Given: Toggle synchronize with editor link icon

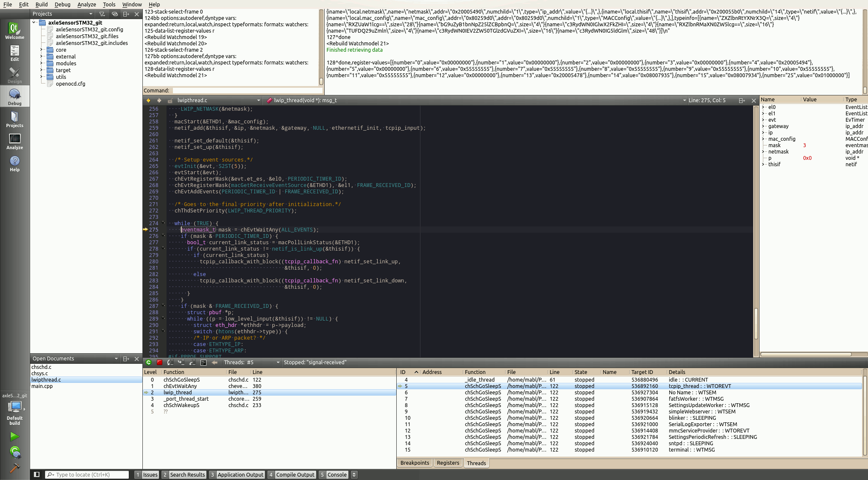Looking at the screenshot, I should click(x=114, y=14).
